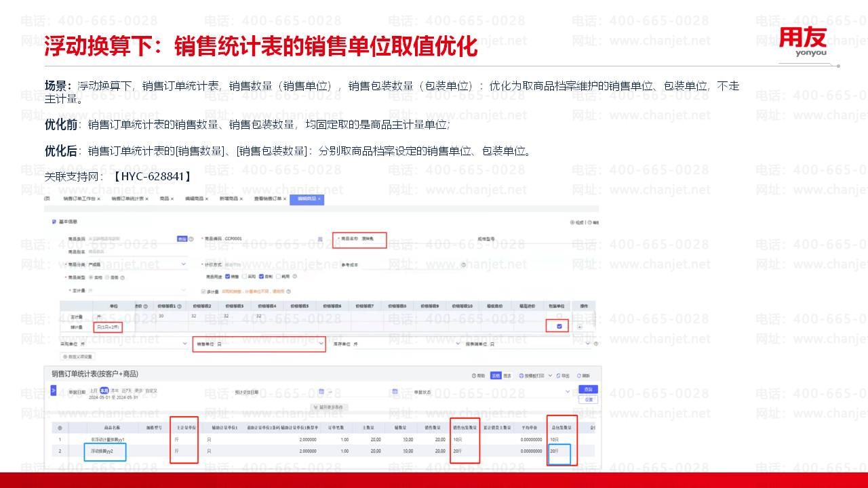Open the 商品分类 dropdown

[x=184, y=264]
